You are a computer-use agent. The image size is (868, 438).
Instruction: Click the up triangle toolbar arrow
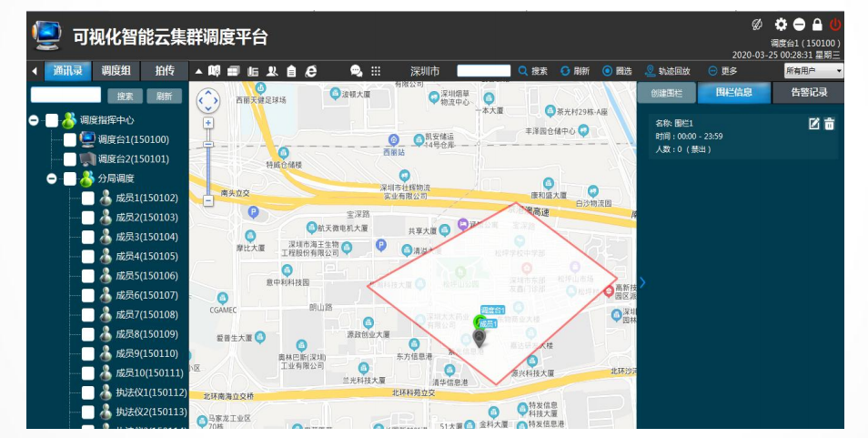(198, 71)
